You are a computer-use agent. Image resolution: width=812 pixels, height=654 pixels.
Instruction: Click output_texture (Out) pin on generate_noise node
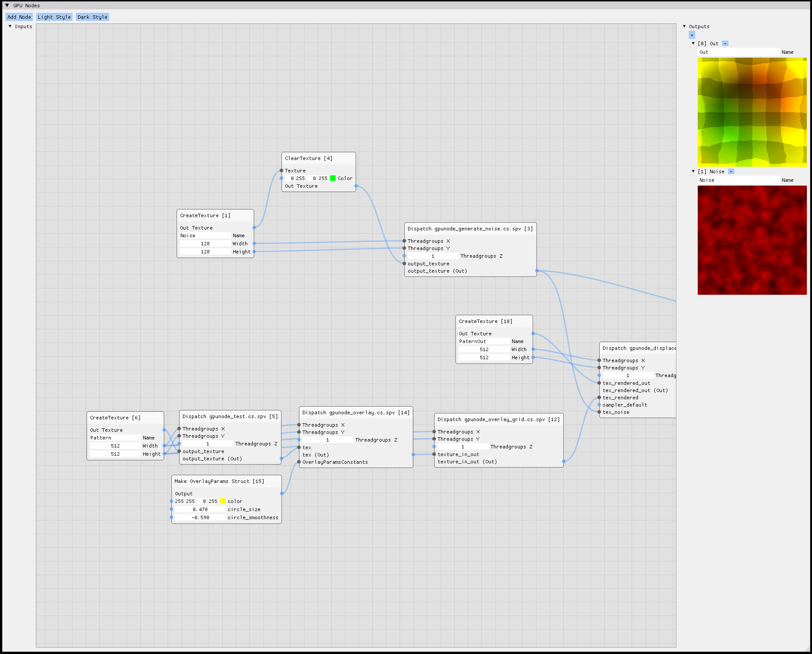pos(537,271)
